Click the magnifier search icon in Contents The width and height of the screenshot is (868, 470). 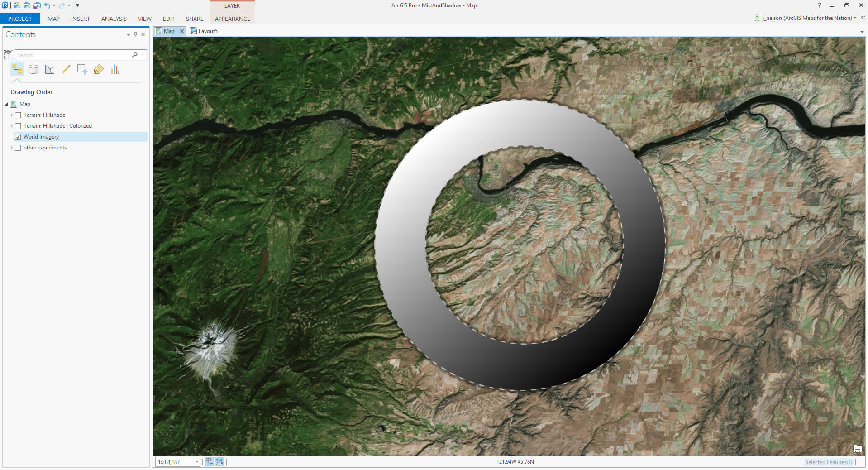135,55
